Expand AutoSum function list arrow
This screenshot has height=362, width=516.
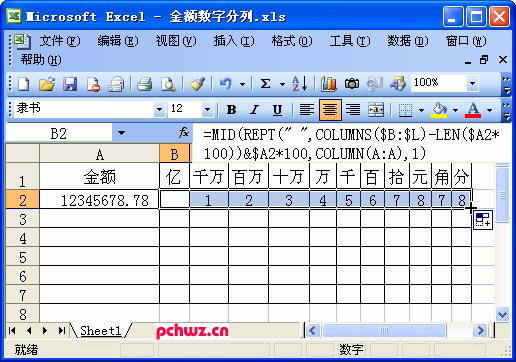pyautogui.click(x=282, y=84)
